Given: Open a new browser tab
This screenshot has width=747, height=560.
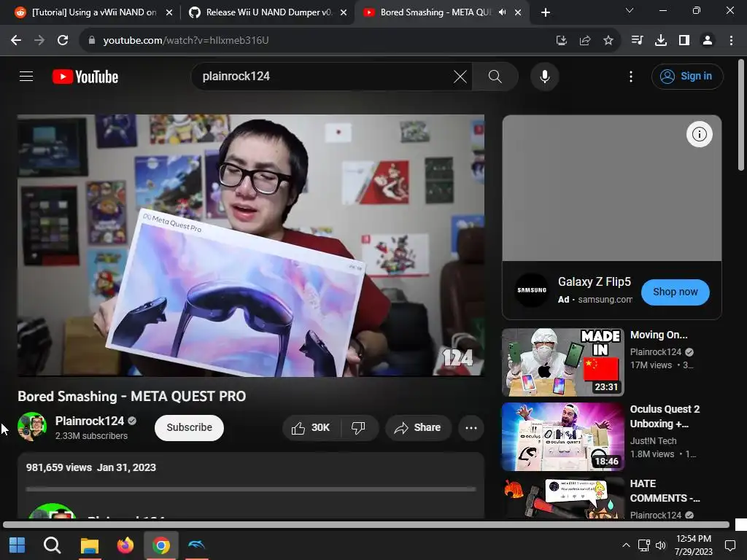Looking at the screenshot, I should click(x=546, y=12).
